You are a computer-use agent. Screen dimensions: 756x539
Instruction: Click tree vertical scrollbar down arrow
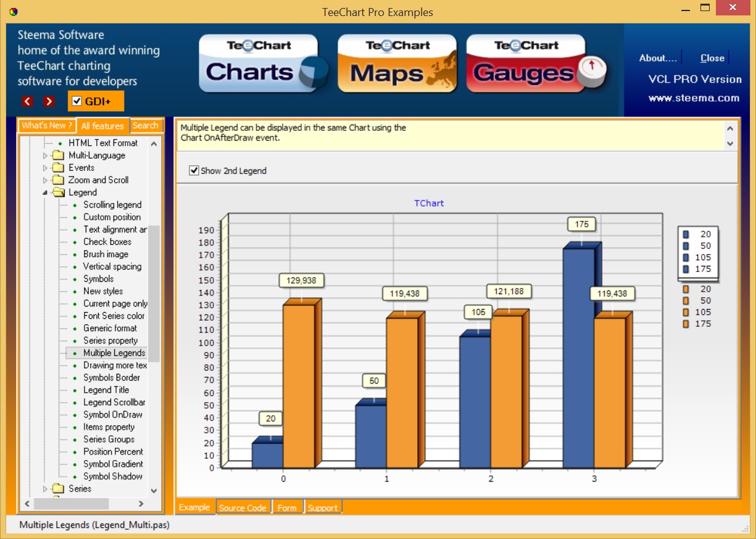pyautogui.click(x=154, y=491)
